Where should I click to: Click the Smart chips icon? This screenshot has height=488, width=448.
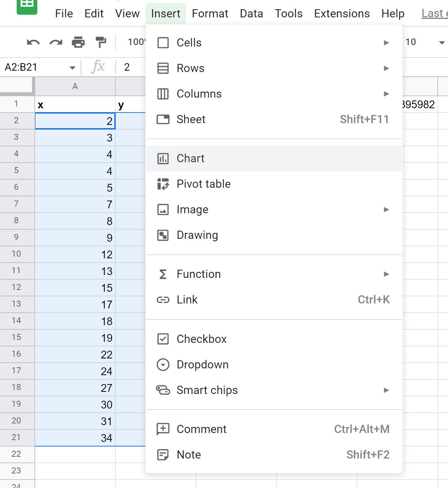pyautogui.click(x=163, y=390)
